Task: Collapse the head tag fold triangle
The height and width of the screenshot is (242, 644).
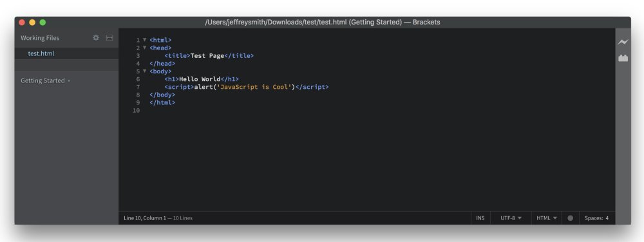Action: [144, 48]
